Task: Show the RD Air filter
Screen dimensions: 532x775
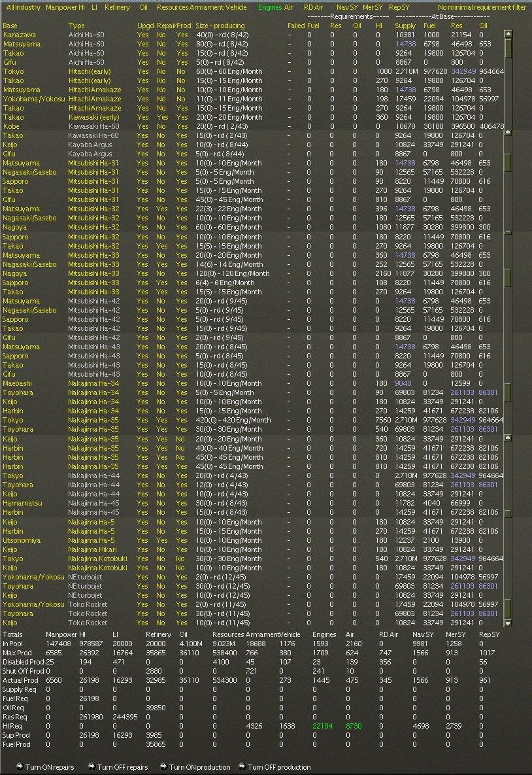Action: (313, 7)
